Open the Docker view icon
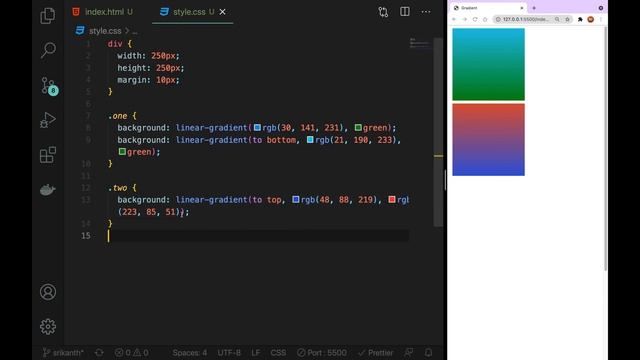Image resolution: width=640 pixels, height=360 pixels. point(48,190)
